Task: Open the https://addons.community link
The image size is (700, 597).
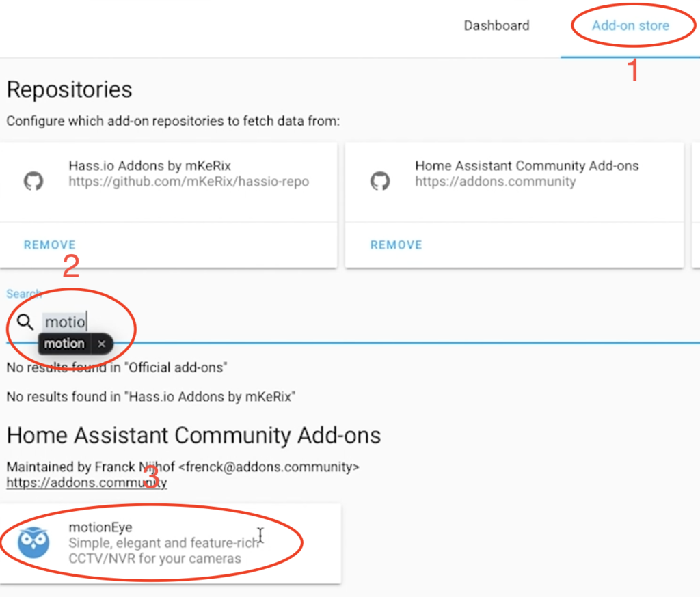Action: point(87,482)
